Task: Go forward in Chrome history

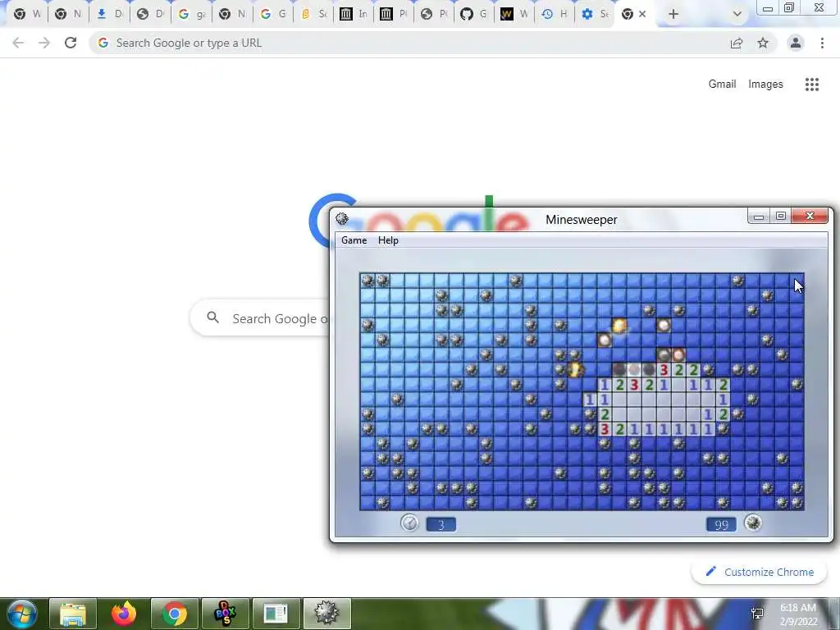Action: [x=44, y=43]
